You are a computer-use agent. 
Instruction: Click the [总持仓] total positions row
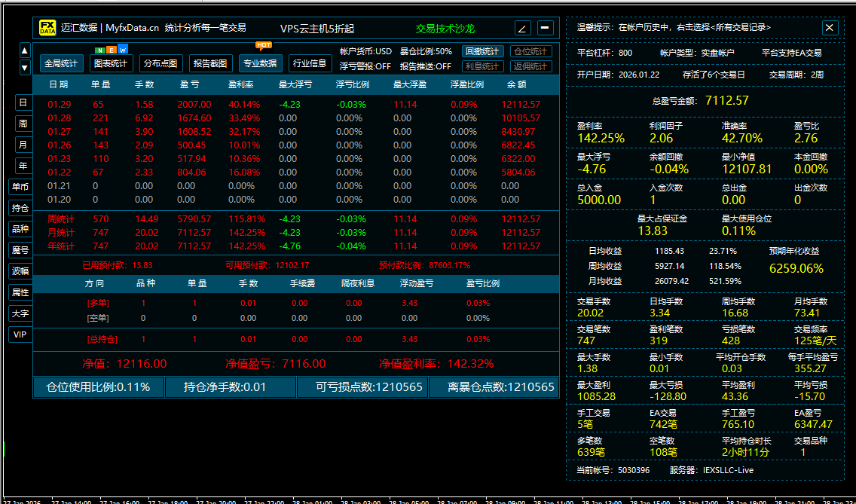click(295, 340)
